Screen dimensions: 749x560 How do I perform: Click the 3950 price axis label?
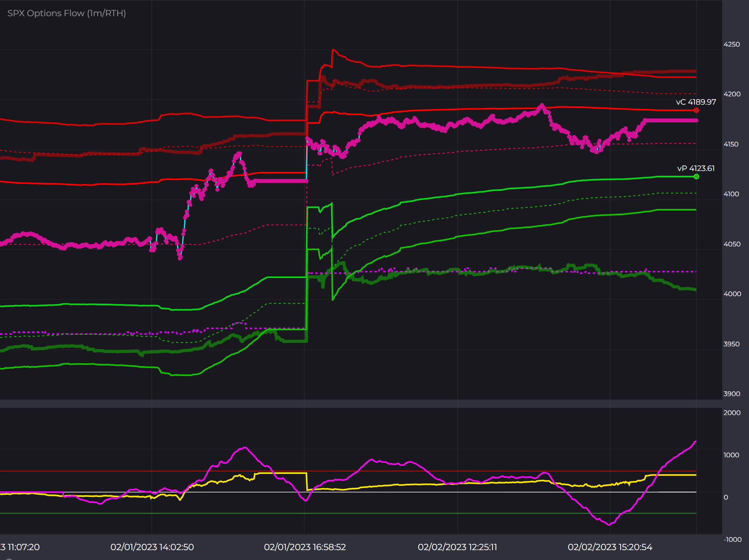pos(731,344)
